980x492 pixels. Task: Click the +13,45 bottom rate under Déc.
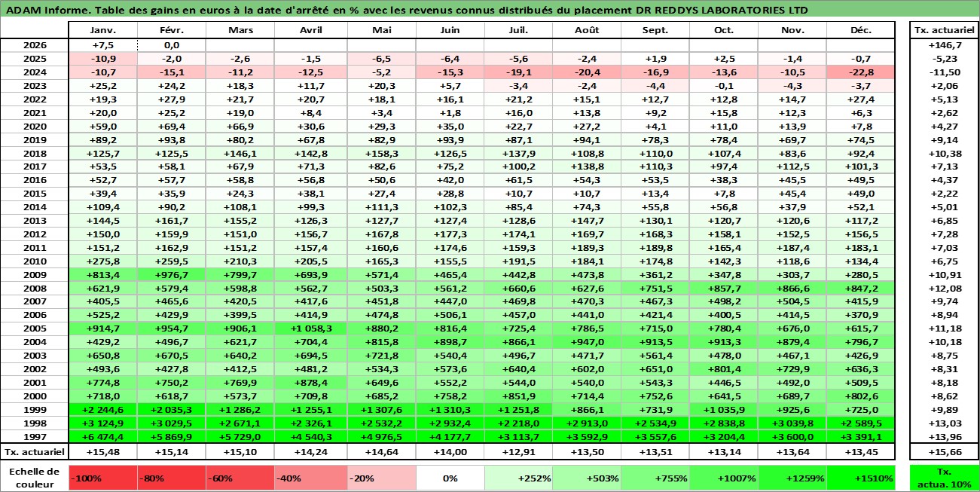(x=861, y=452)
